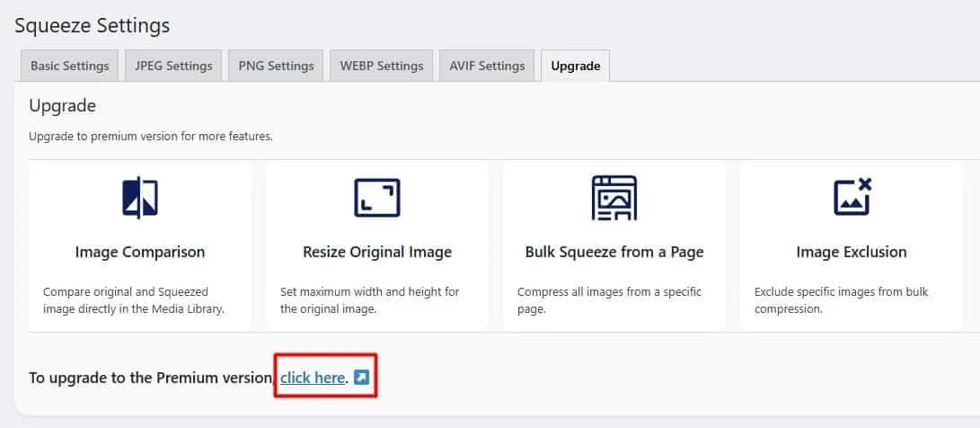Click the Squeeze Settings page heading
980x428 pixels.
[93, 25]
